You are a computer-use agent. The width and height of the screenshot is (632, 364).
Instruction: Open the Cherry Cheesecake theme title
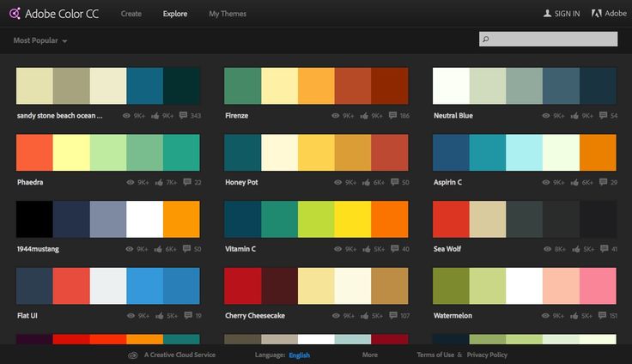pos(255,316)
